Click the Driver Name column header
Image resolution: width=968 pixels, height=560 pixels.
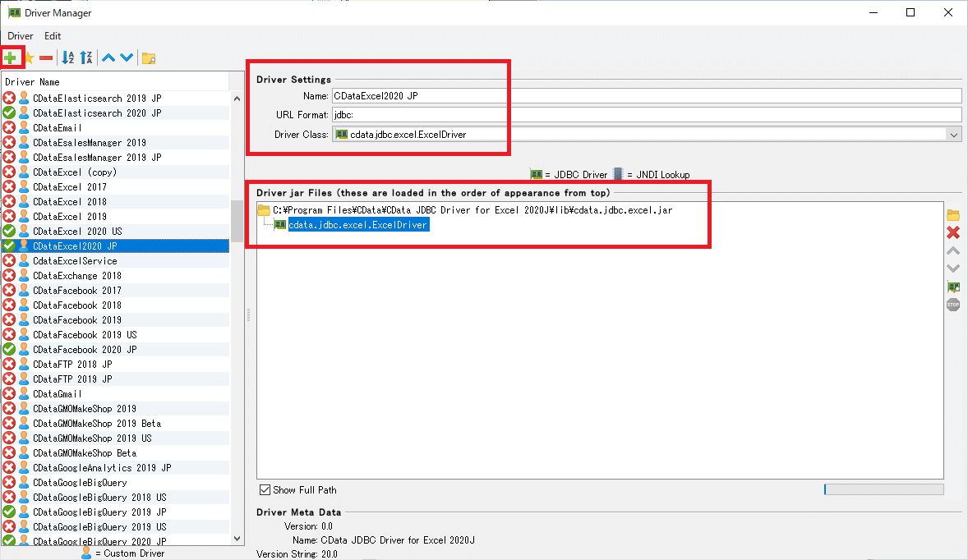116,81
